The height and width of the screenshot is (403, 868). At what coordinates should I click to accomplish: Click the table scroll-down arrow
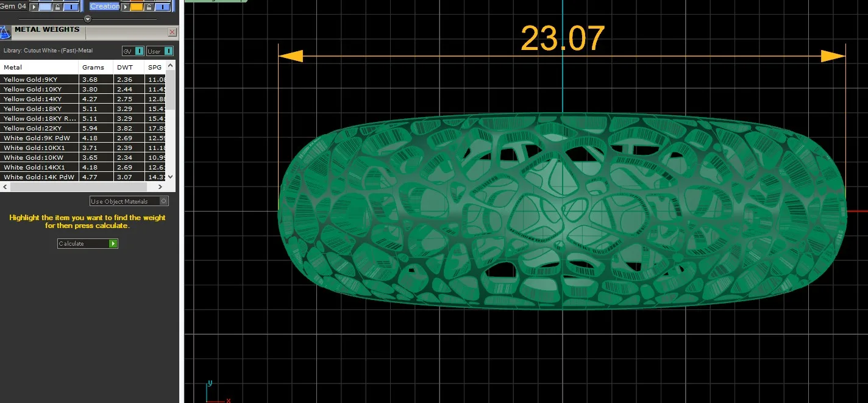[170, 176]
